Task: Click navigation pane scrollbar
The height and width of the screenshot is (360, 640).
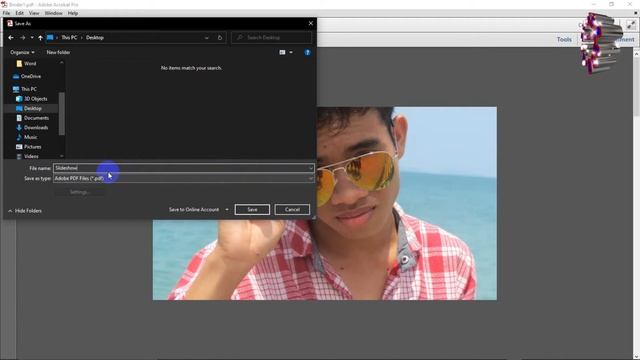Action: coord(62,113)
